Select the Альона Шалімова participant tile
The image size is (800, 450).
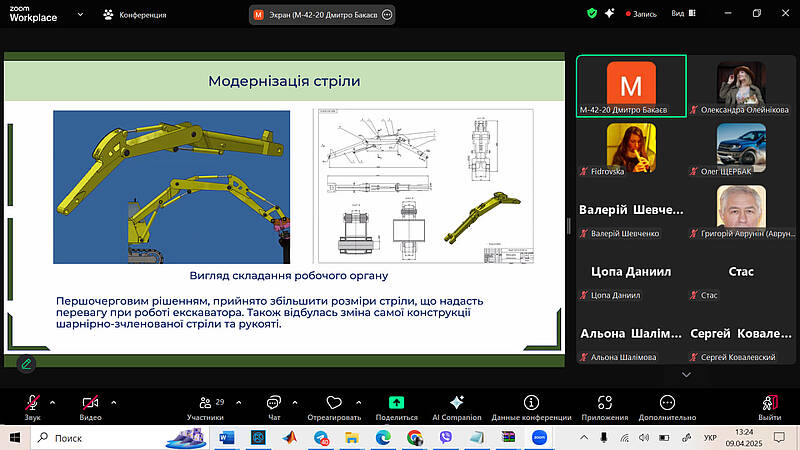pyautogui.click(x=631, y=334)
